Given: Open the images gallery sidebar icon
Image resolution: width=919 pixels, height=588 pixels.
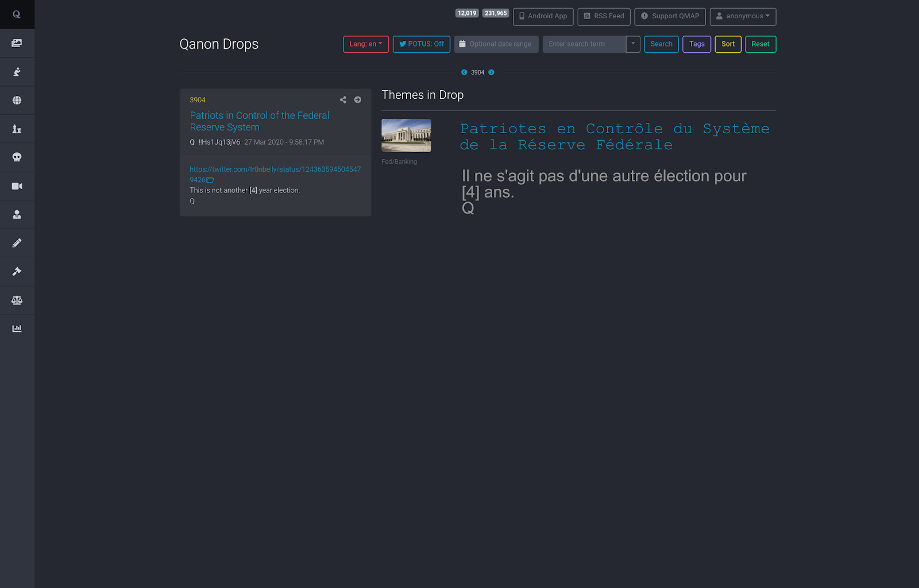Looking at the screenshot, I should click(17, 43).
